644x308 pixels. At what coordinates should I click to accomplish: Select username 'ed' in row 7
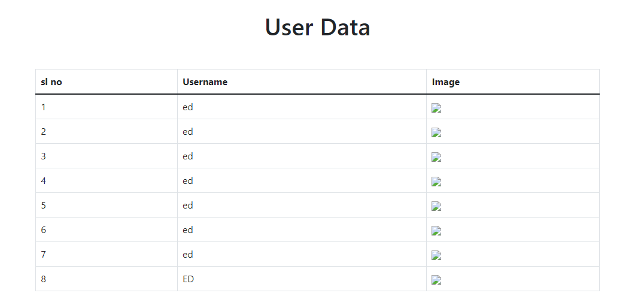pos(188,255)
